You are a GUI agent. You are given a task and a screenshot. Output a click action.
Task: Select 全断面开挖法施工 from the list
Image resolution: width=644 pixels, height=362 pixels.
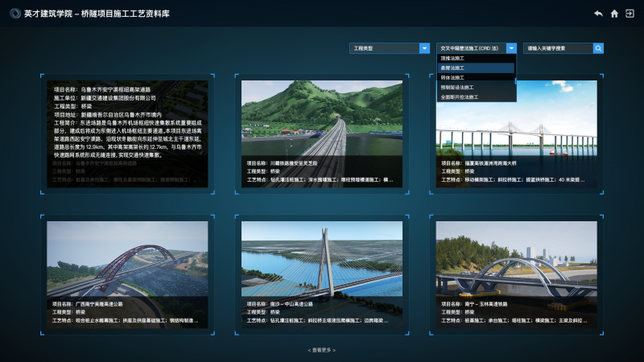[476, 97]
